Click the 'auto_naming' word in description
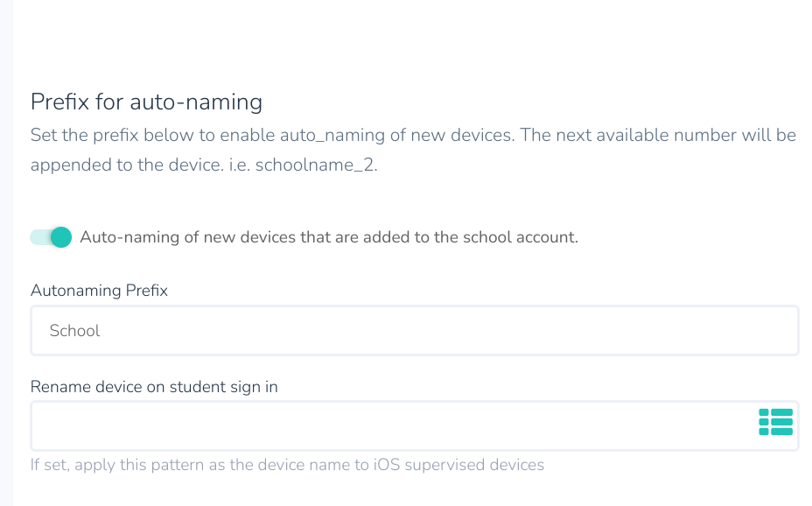This screenshot has height=506, width=812. pyautogui.click(x=332, y=135)
